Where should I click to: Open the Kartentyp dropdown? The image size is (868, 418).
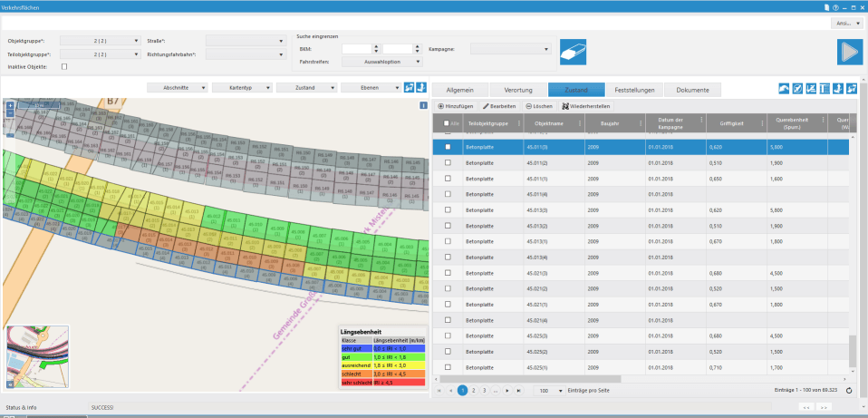coord(243,88)
